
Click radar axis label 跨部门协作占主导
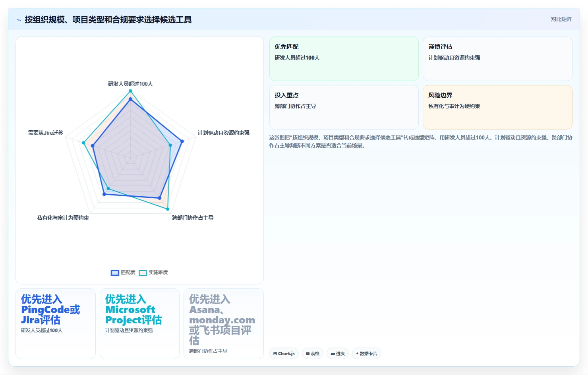pyautogui.click(x=193, y=218)
